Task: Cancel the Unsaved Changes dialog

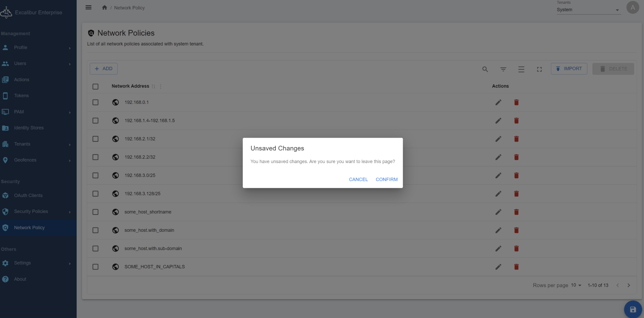Action: [358, 179]
